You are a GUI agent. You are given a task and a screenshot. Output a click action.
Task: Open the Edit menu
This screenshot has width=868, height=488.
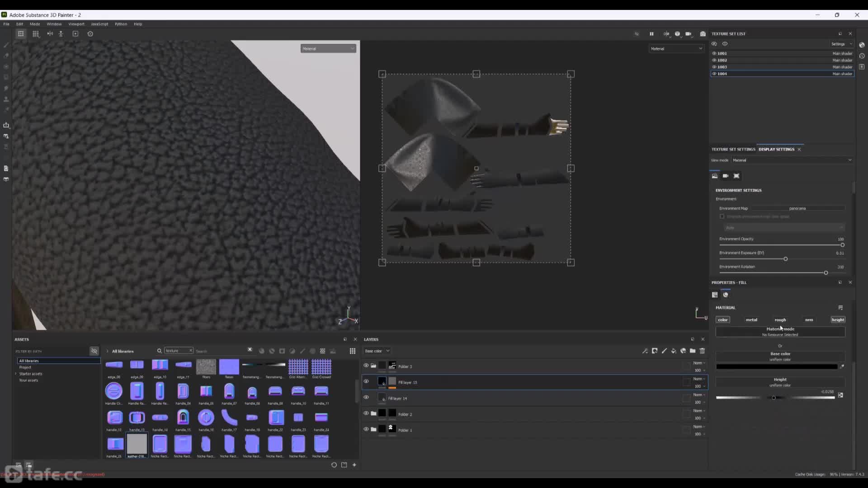[19, 24]
